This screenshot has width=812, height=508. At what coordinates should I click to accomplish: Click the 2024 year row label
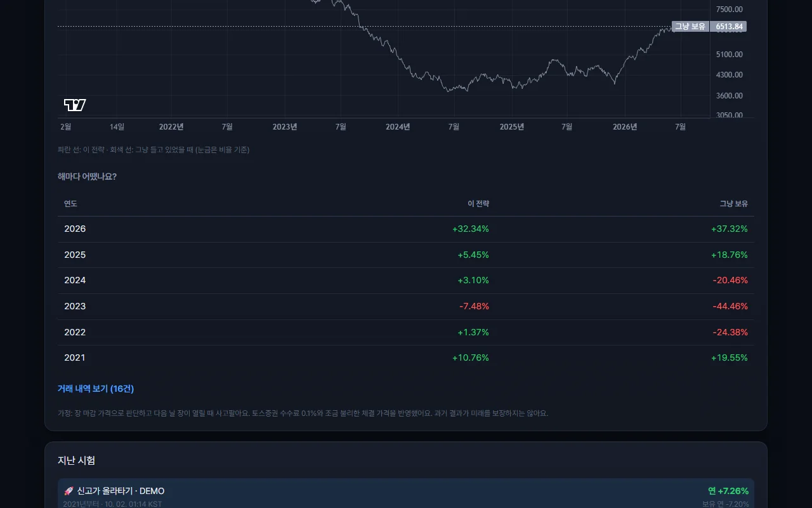coord(75,280)
